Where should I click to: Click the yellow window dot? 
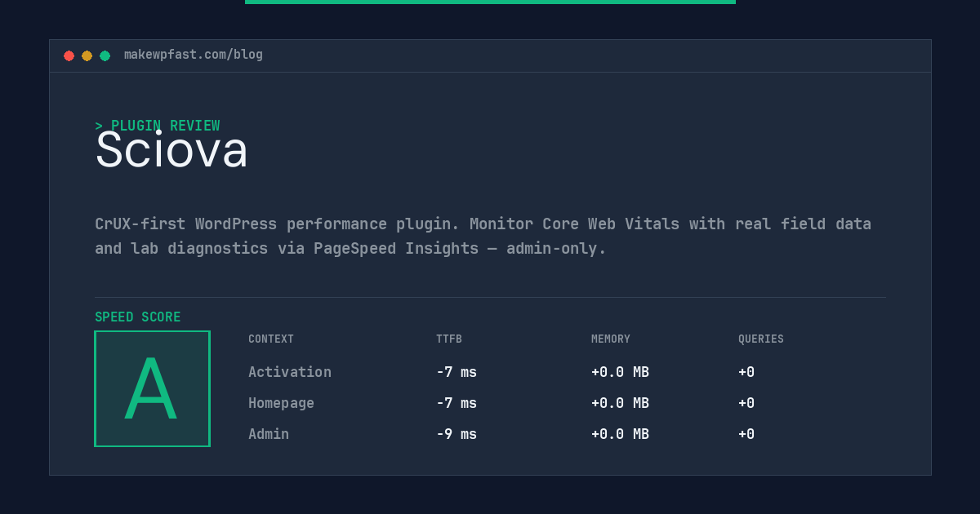[x=87, y=55]
